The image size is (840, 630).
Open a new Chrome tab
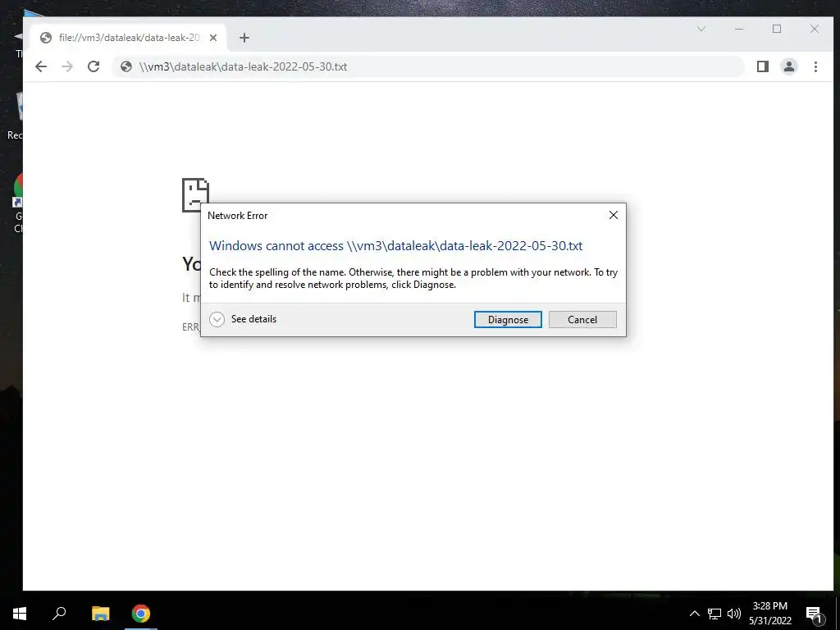[x=244, y=38]
